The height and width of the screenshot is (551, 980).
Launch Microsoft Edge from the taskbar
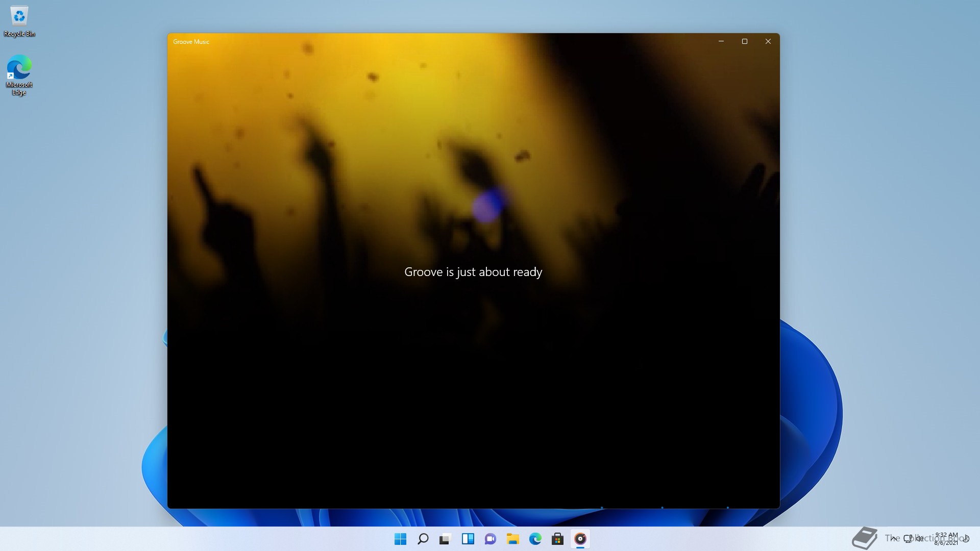pyautogui.click(x=535, y=539)
